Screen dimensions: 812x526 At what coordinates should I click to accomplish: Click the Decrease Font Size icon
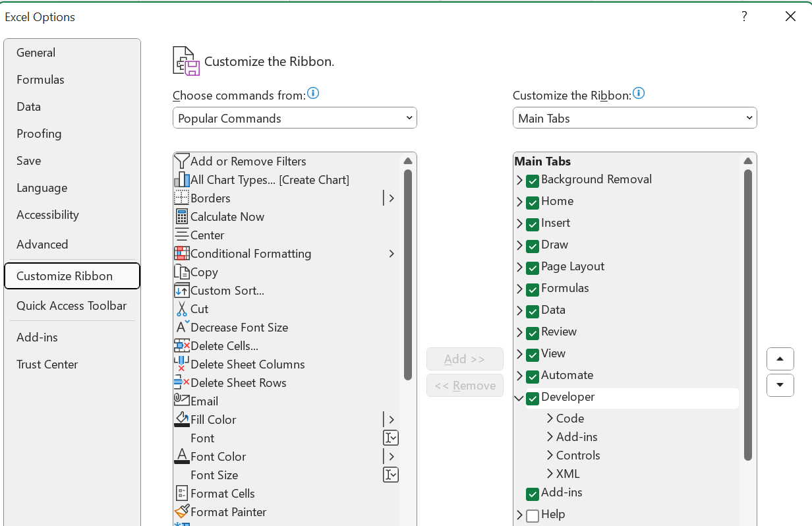181,328
